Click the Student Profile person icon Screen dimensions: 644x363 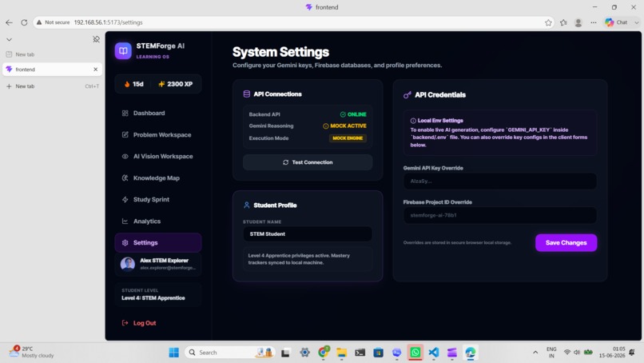[x=246, y=205]
